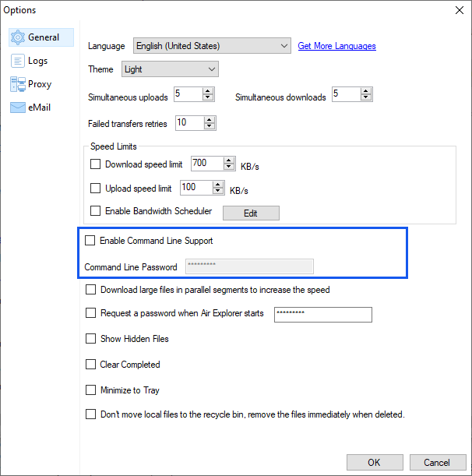
Task: Check Don't move files to recycle bin
Action: coord(90,414)
